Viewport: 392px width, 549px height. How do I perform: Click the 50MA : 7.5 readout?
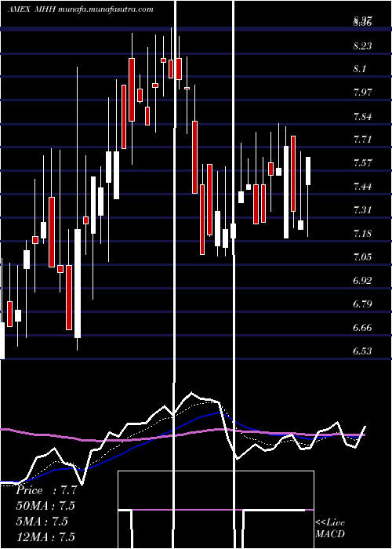point(45,506)
